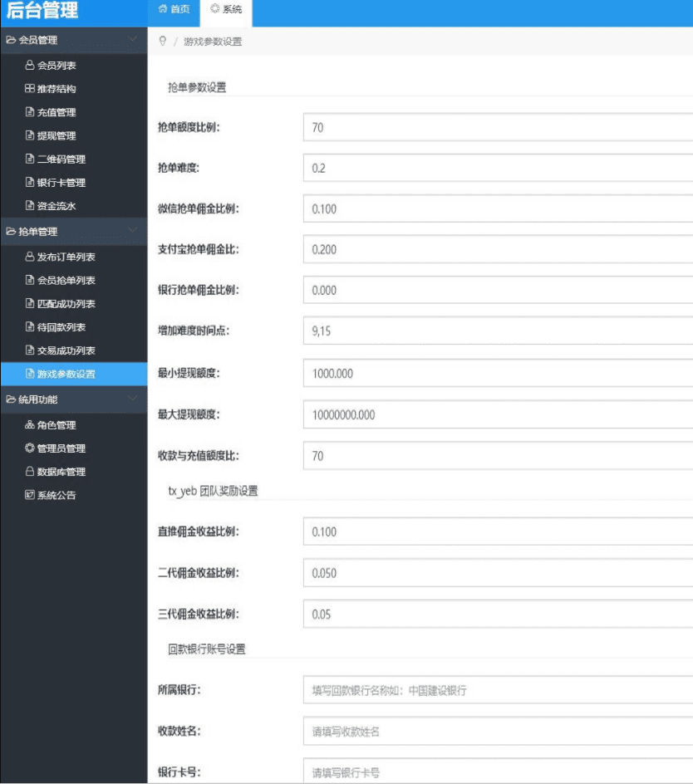The height and width of the screenshot is (784, 693).
Task: Click the document icon beside 二维码管理
Action: [30, 159]
